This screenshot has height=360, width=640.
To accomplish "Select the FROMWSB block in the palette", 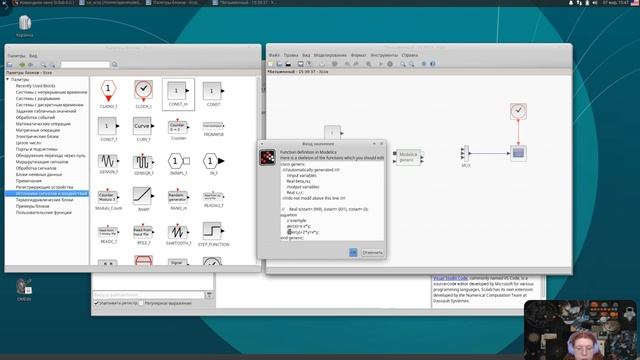I will [x=213, y=128].
